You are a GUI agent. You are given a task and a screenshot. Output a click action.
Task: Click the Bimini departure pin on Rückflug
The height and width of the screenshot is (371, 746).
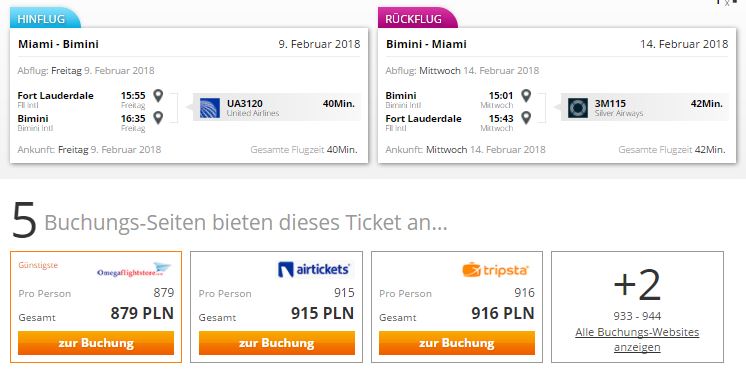(x=526, y=96)
